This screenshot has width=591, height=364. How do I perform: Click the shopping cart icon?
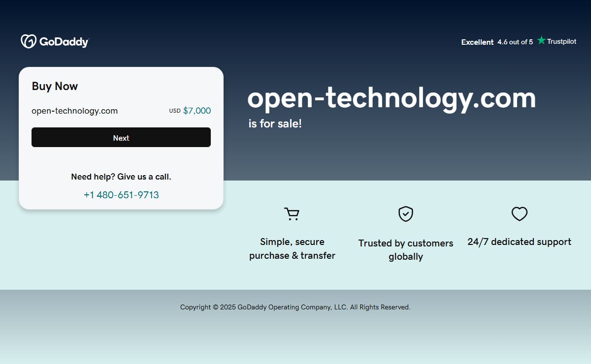point(292,214)
